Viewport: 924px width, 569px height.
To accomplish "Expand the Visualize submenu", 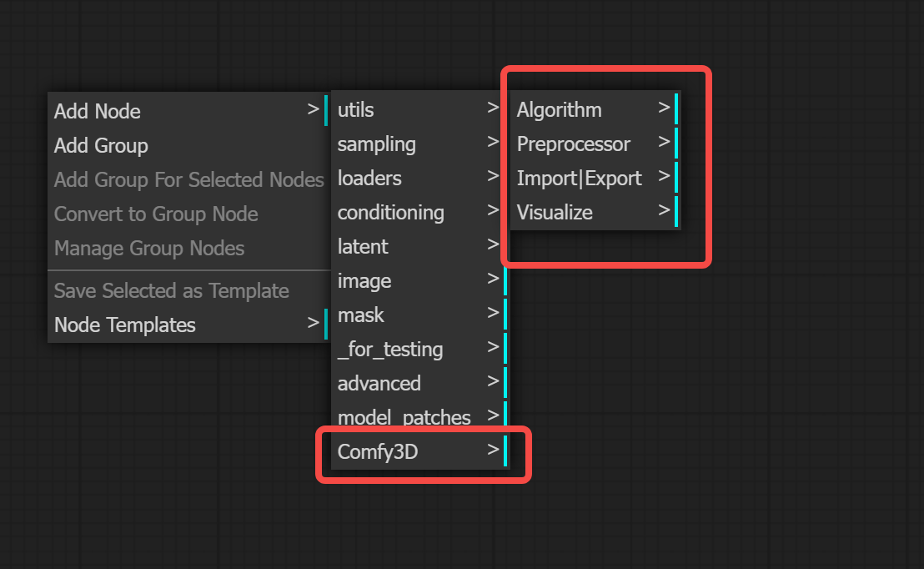I will pyautogui.click(x=595, y=212).
